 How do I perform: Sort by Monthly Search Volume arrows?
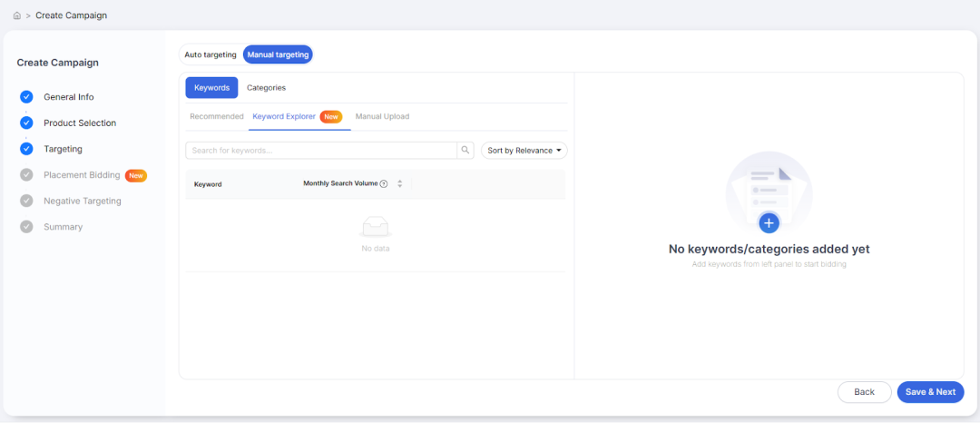[400, 183]
